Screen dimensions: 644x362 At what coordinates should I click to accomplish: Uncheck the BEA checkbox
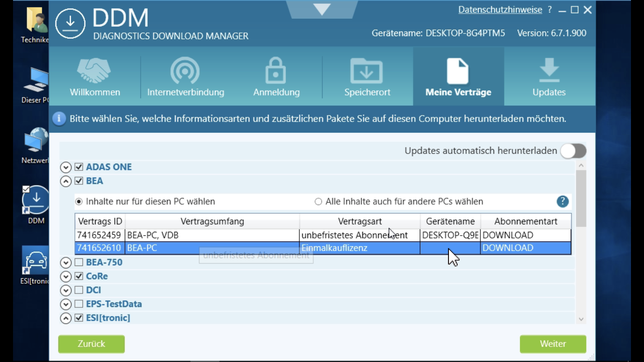[79, 181]
